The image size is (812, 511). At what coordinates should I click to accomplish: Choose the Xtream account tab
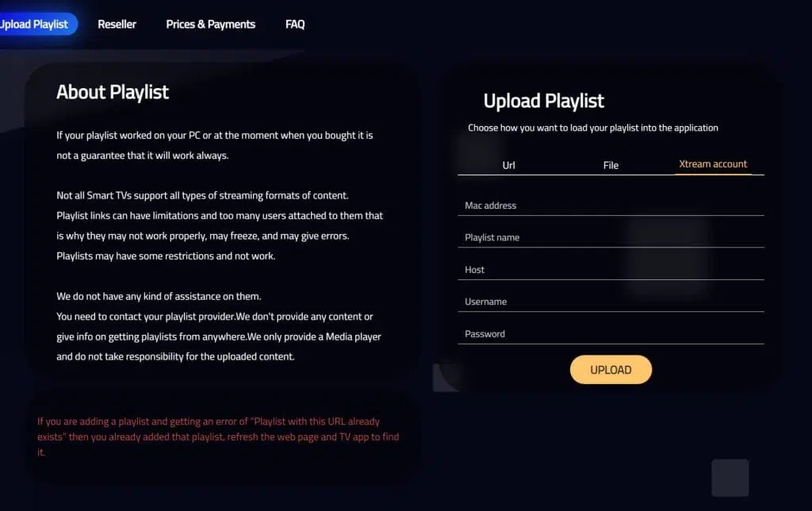click(x=713, y=164)
